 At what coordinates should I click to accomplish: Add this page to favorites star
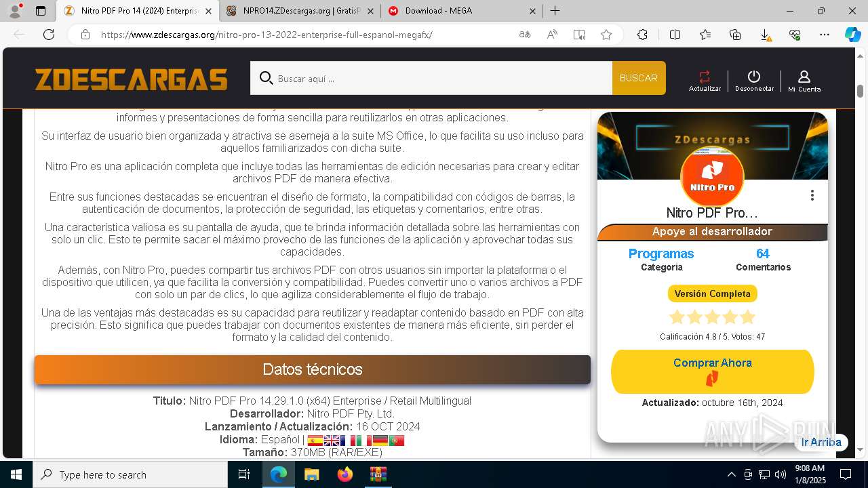[x=606, y=35]
